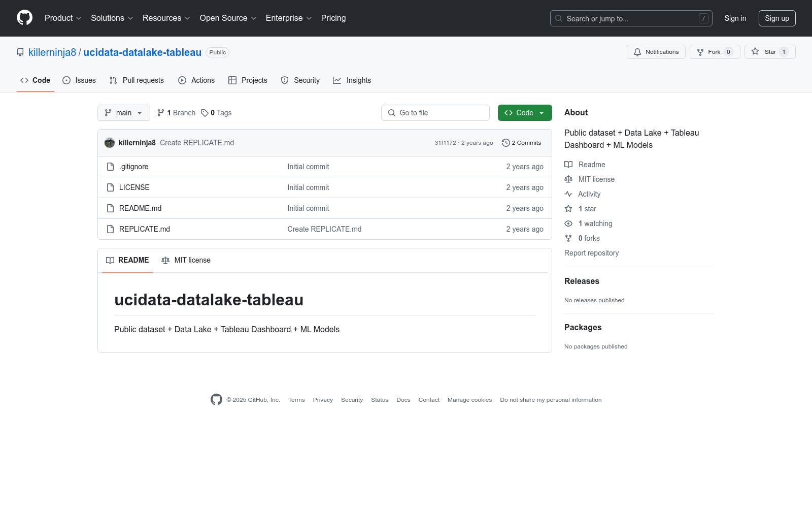Viewport: 812px width, 508px height.
Task: Click the pulse icon beside Activity
Action: point(568,194)
